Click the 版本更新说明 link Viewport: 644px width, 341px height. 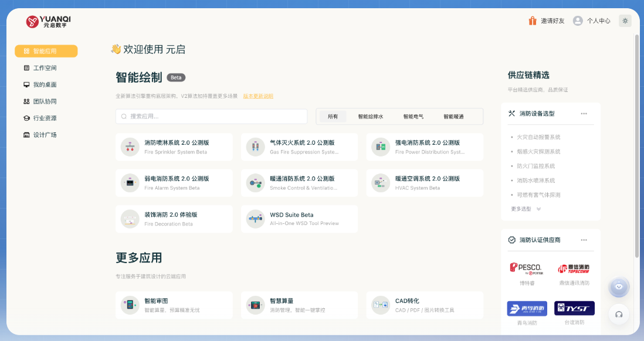[258, 96]
